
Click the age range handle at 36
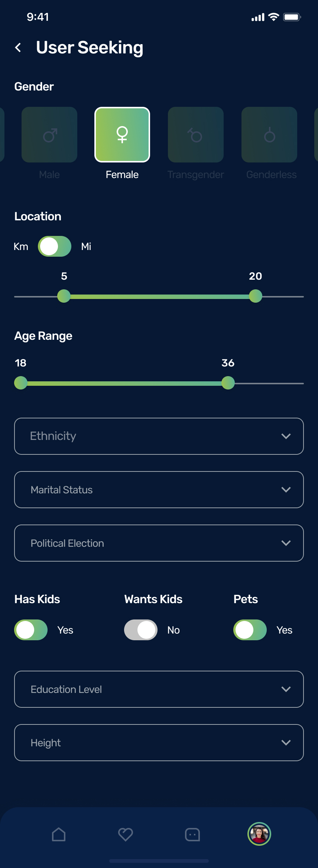(228, 383)
